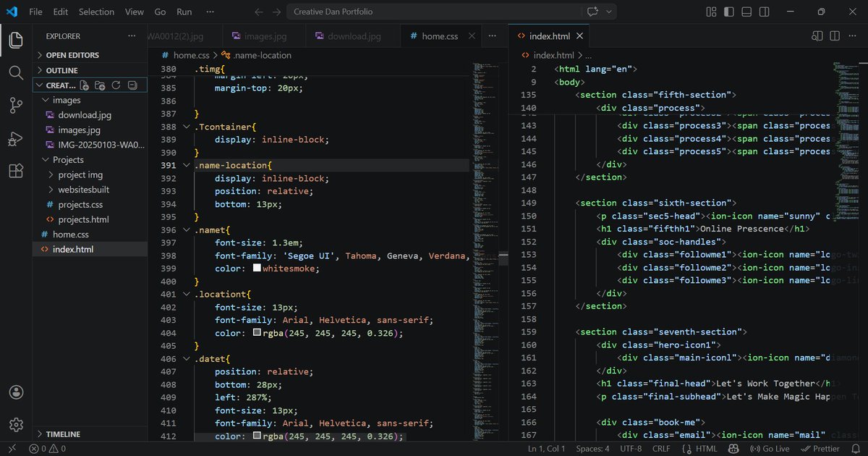Refresh the explorer file tree

click(x=116, y=85)
